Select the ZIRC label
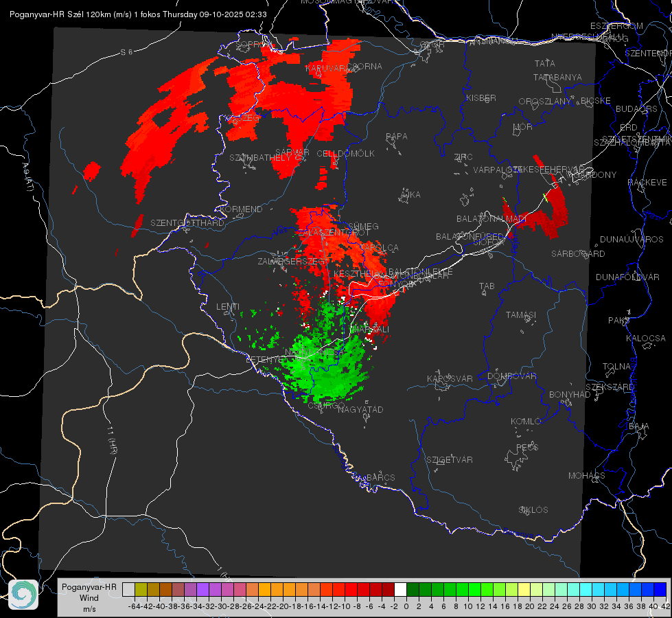Screen dimensions: 672x618 tap(463, 157)
